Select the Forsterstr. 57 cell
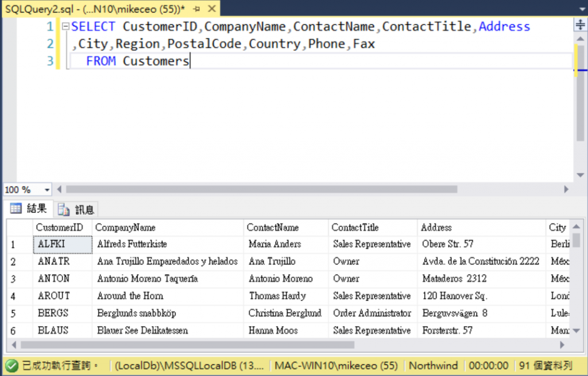 (x=482, y=331)
